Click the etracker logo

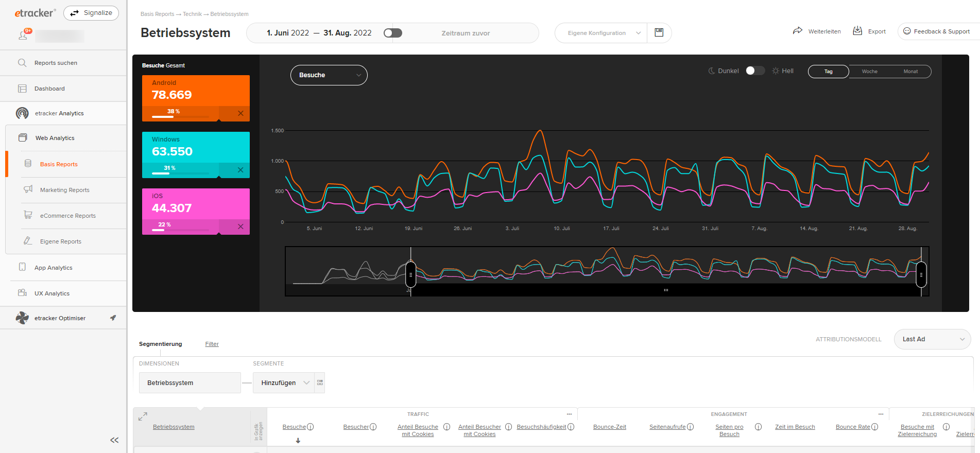tap(35, 13)
